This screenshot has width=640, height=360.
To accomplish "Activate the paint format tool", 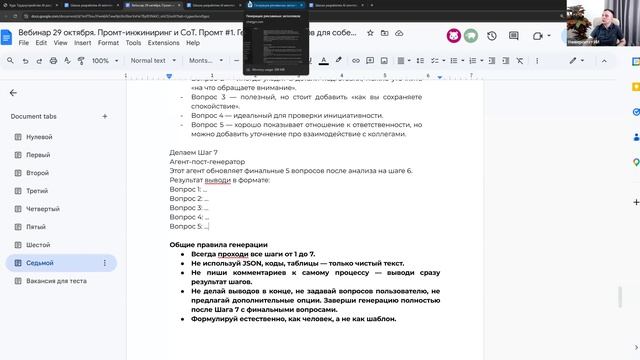I will pos(81,61).
